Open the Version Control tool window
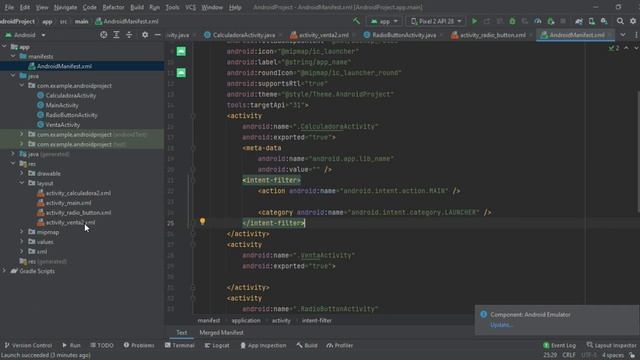The height and width of the screenshot is (360, 640). (x=28, y=345)
